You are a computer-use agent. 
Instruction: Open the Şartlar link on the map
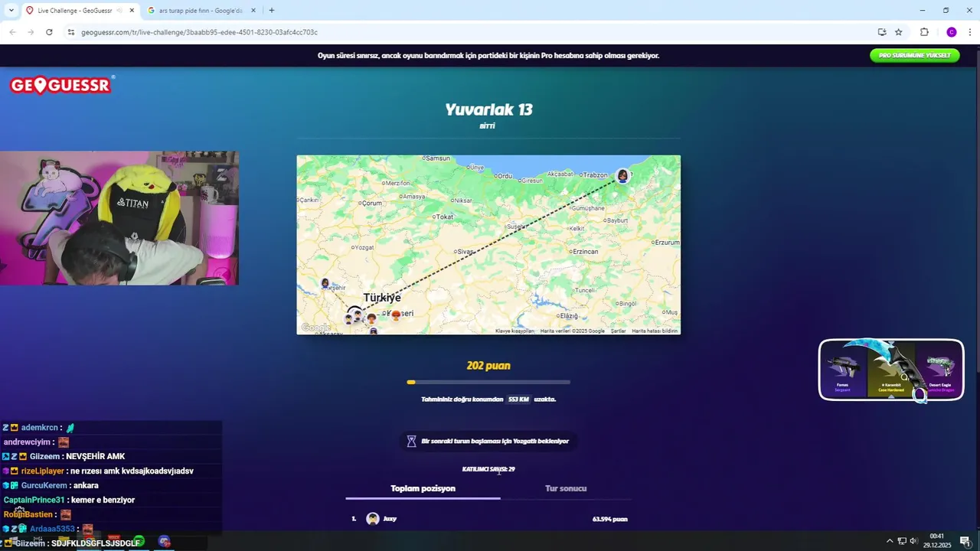618,331
